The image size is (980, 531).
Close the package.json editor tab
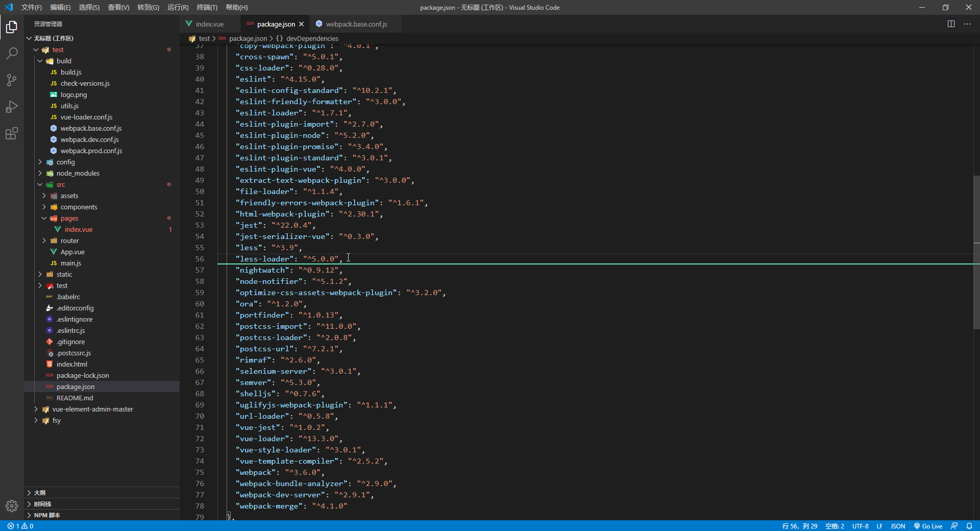click(301, 24)
